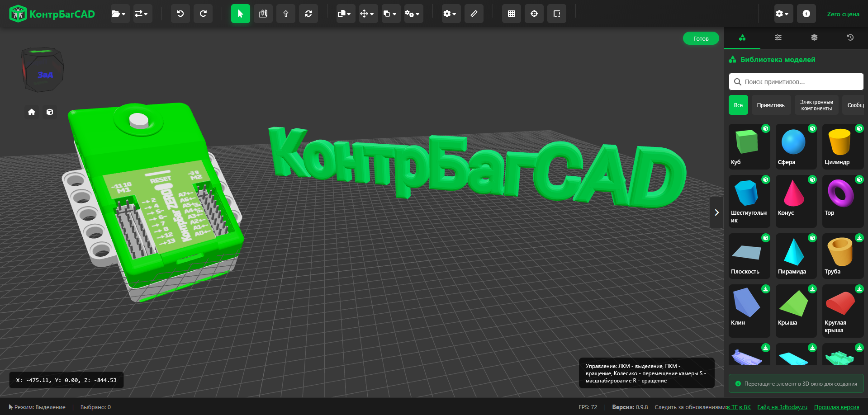The image size is (868, 415).
Task: Click the crosshair center-target icon
Action: [x=534, y=14]
